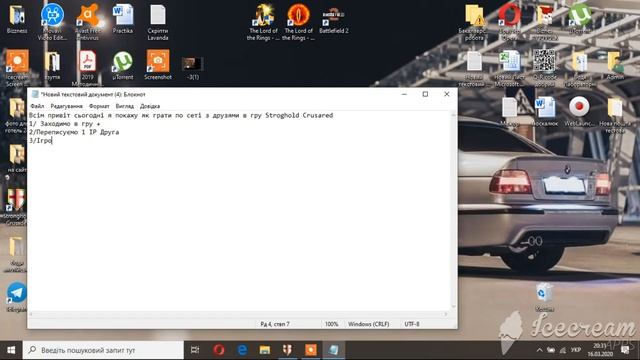Screen dimensions: 640x360
Task: Open Opera from the taskbar
Action: click(219, 350)
